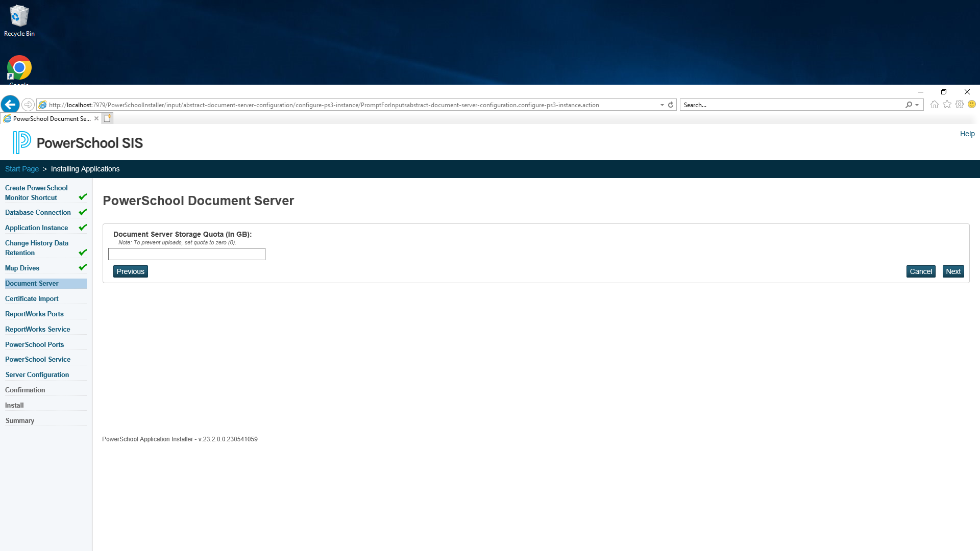The height and width of the screenshot is (551, 980).
Task: Click the Cancel button
Action: click(921, 271)
